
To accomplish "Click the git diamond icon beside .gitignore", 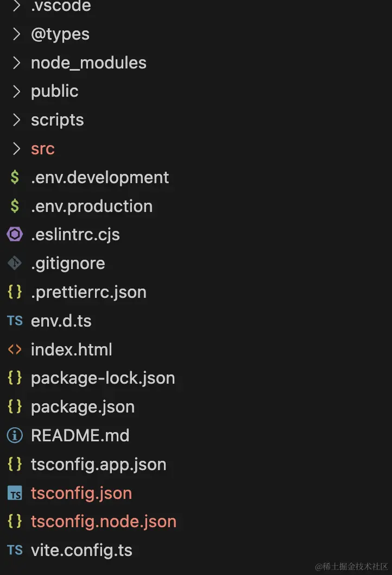I will [15, 263].
